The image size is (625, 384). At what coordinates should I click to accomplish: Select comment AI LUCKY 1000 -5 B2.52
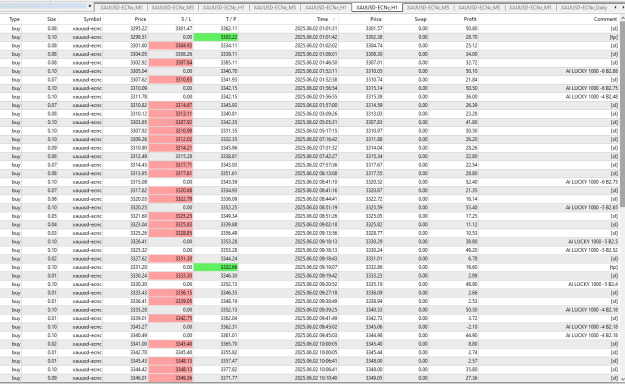coord(592,250)
